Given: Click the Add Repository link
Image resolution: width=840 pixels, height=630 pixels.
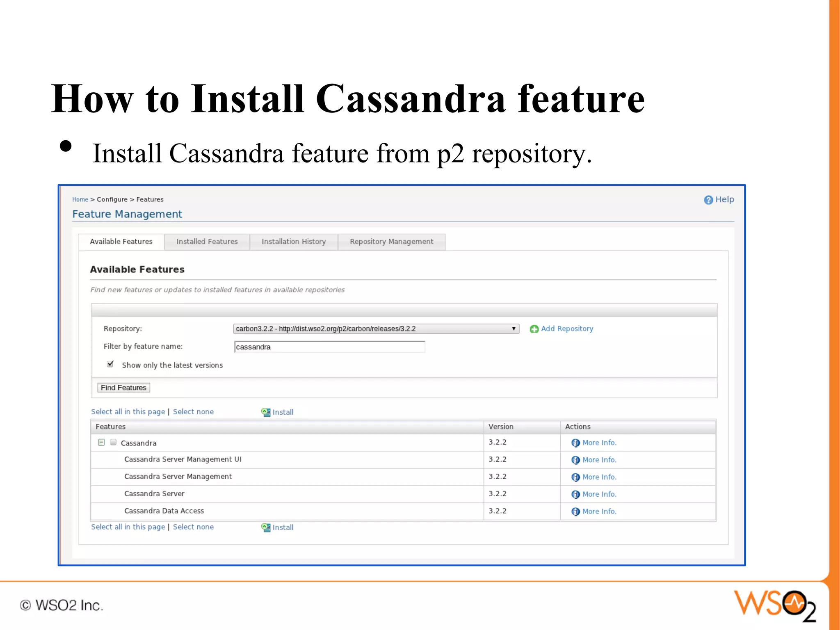Looking at the screenshot, I should point(567,329).
